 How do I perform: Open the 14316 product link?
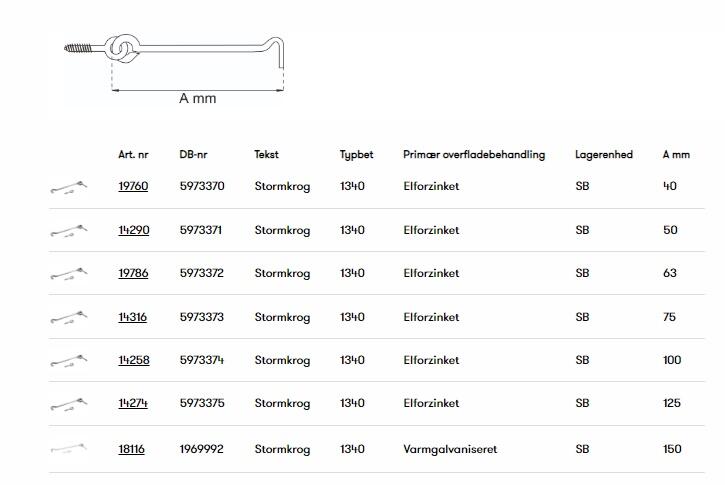[132, 318]
